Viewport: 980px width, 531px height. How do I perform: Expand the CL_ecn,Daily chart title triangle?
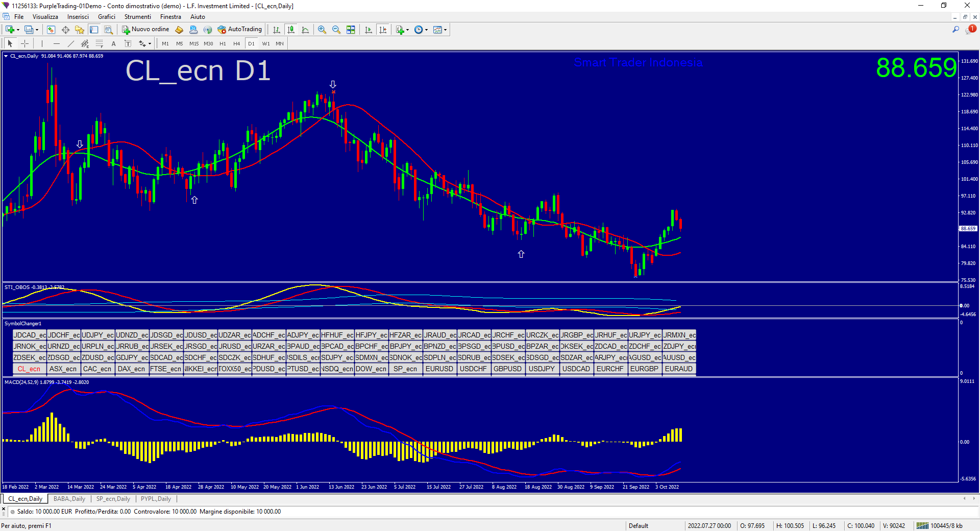pyautogui.click(x=6, y=56)
